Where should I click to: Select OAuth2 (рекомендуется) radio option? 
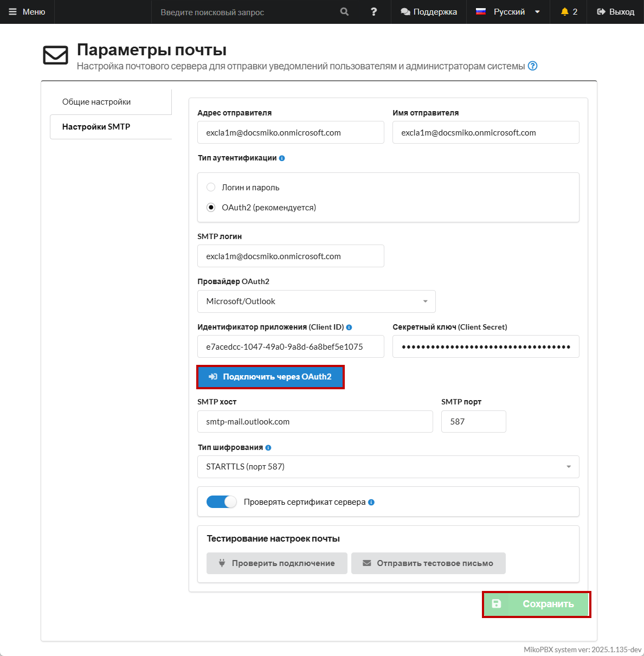(211, 208)
